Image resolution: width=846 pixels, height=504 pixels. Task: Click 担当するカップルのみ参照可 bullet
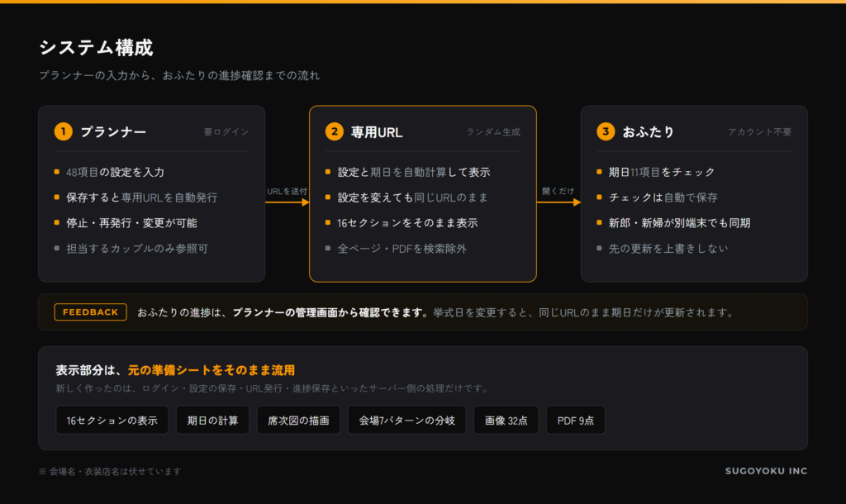[137, 248]
